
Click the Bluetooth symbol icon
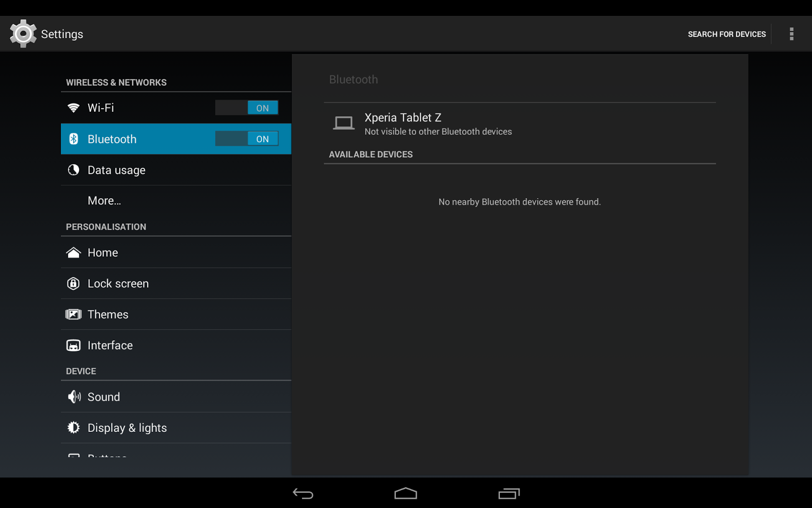[74, 139]
